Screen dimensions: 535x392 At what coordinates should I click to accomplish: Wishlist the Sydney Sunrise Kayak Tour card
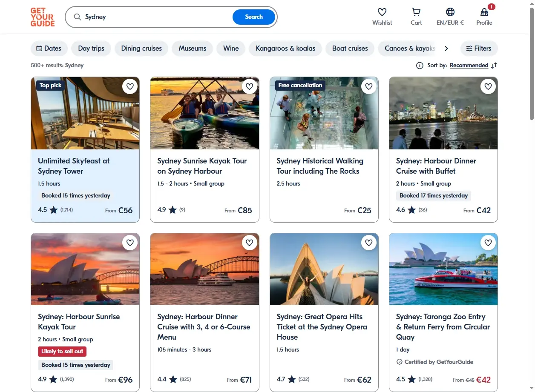click(249, 87)
